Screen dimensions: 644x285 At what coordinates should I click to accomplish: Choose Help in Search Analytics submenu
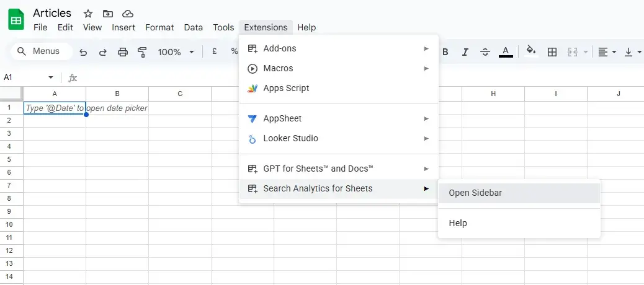point(519,224)
